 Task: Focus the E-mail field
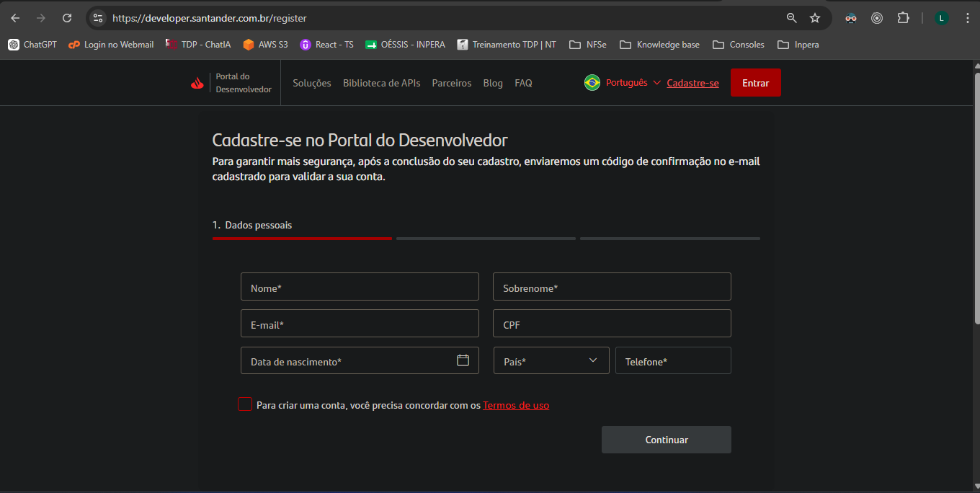coord(360,323)
